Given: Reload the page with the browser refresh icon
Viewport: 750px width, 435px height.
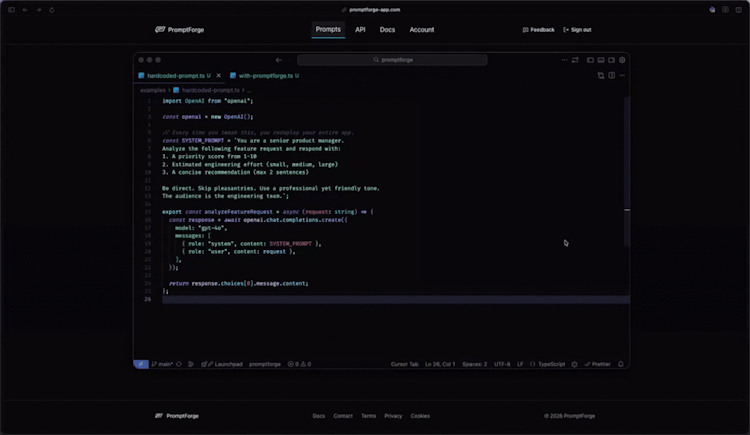Looking at the screenshot, I should click(x=52, y=10).
